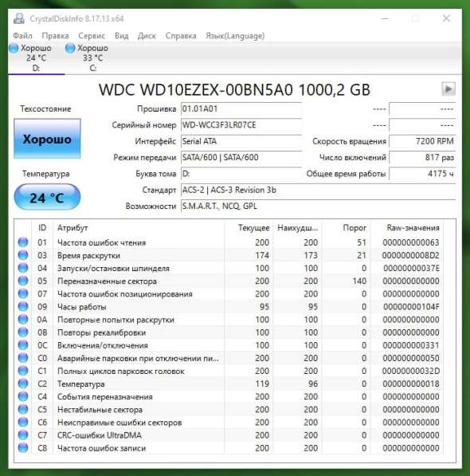Click the blue status orb for disk D:
The height and width of the screenshot is (476, 470).
14,48
